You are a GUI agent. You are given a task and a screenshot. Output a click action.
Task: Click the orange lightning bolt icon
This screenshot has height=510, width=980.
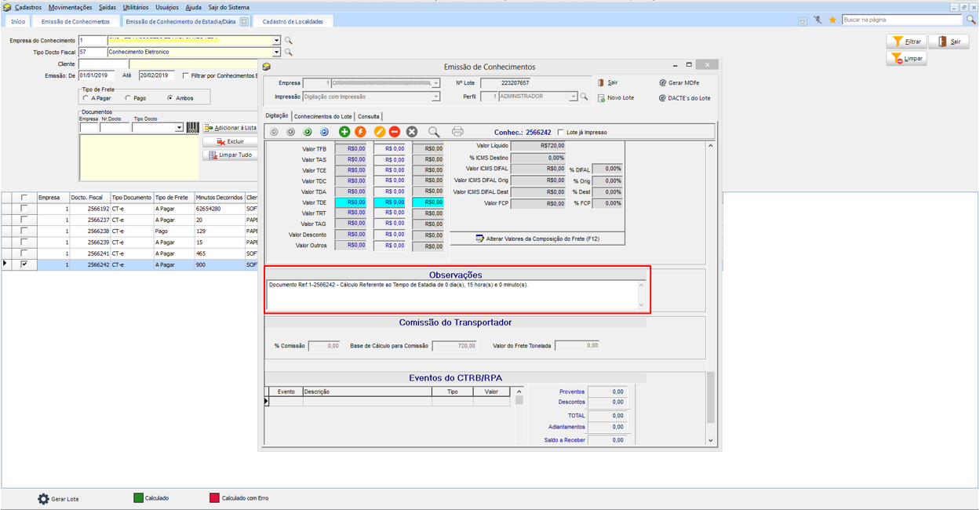point(360,132)
